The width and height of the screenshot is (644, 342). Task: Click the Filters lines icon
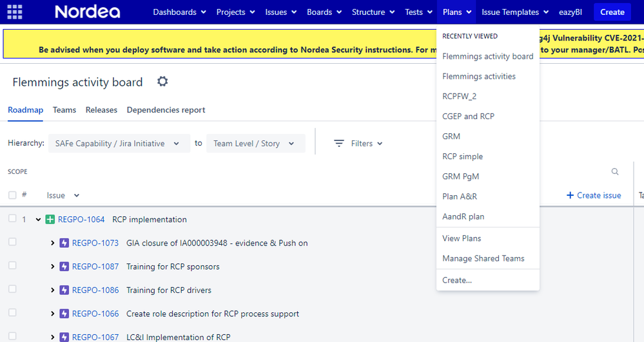point(339,143)
